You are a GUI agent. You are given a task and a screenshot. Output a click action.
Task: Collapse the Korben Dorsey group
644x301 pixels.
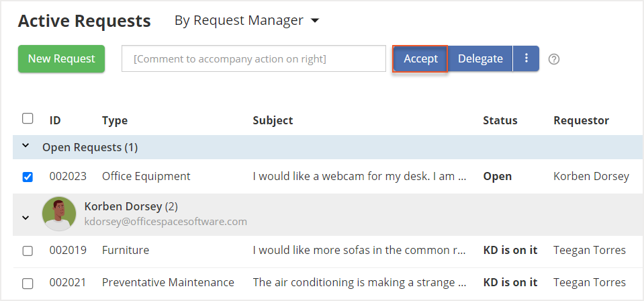tap(26, 217)
